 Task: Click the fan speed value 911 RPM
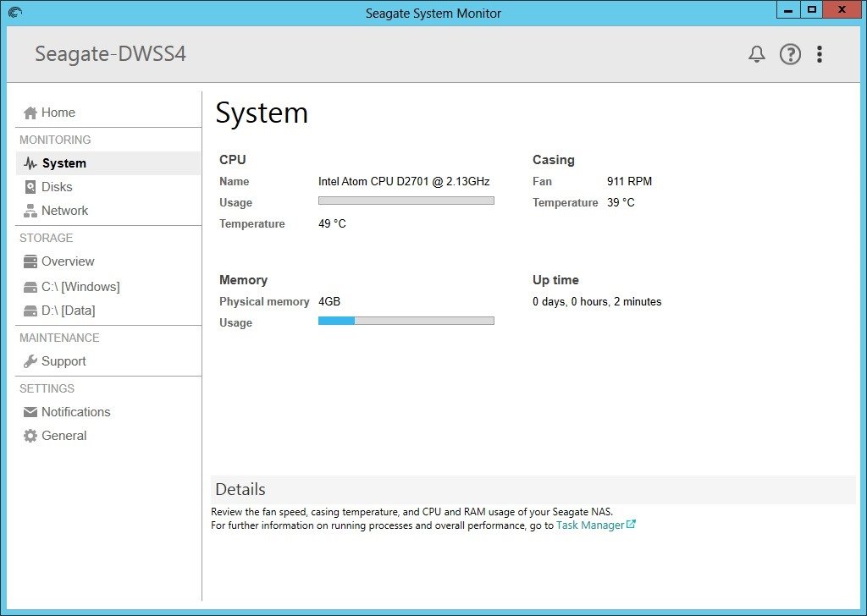[629, 182]
